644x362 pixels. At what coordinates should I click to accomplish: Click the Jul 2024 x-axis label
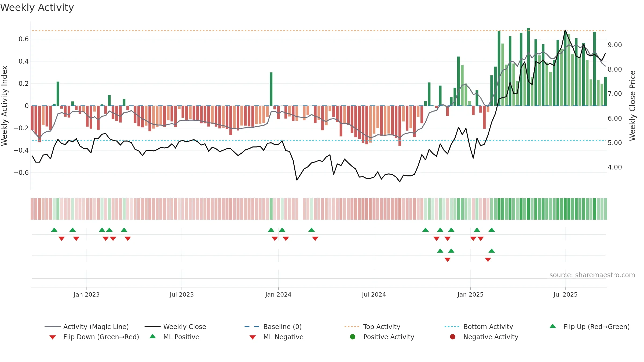(x=374, y=294)
